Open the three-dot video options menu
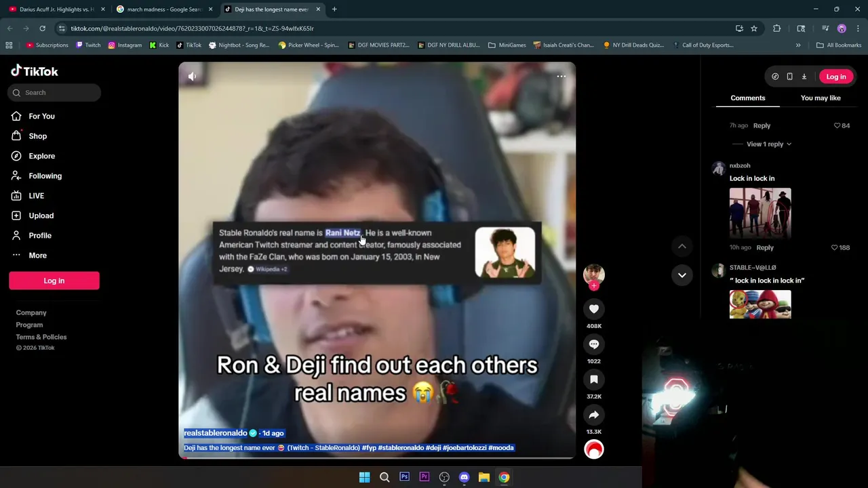 click(x=561, y=76)
